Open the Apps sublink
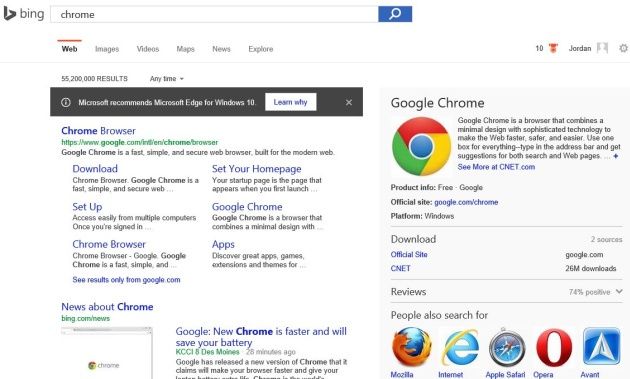Image resolution: width=630 pixels, height=379 pixels. [223, 244]
